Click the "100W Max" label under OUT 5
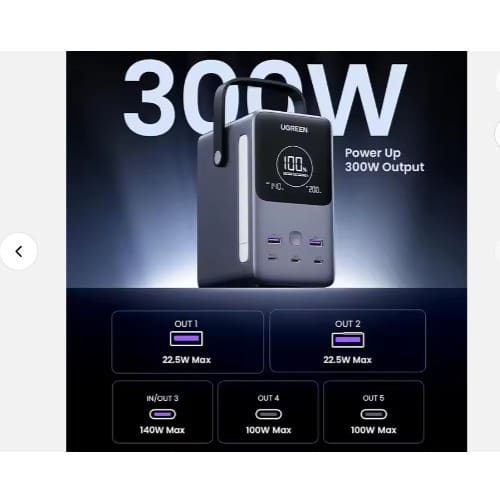500x500 pixels. 374,430
